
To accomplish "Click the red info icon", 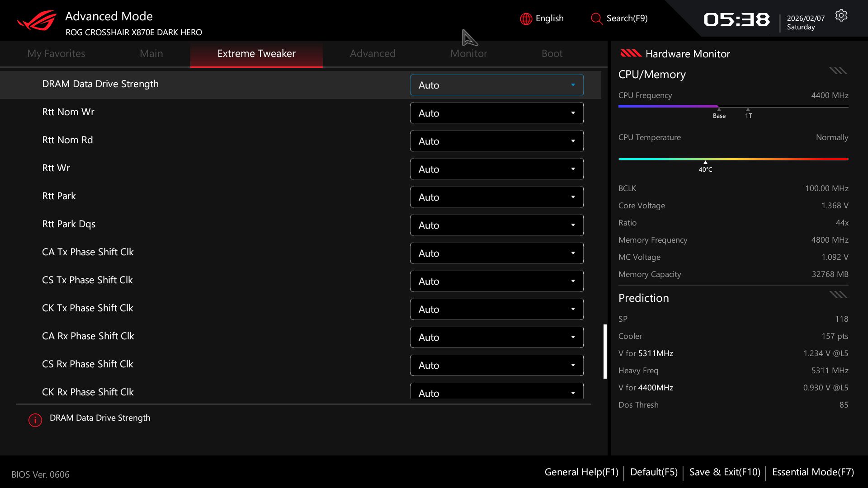I will (35, 420).
